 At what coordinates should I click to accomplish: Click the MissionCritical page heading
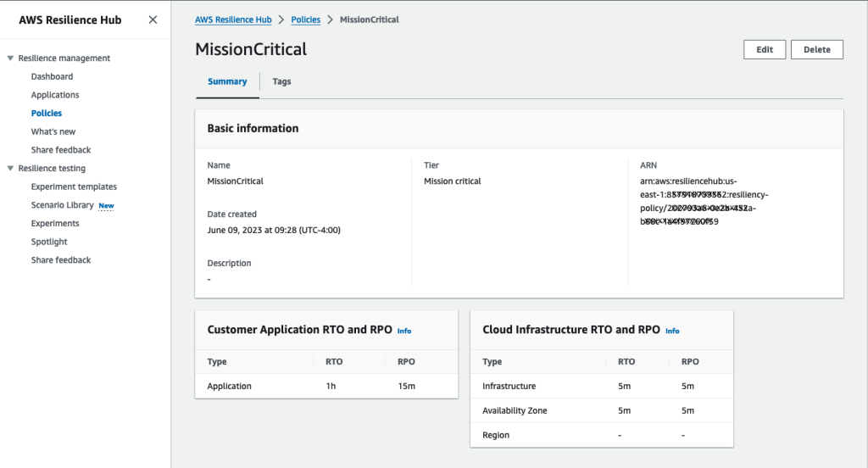point(251,49)
